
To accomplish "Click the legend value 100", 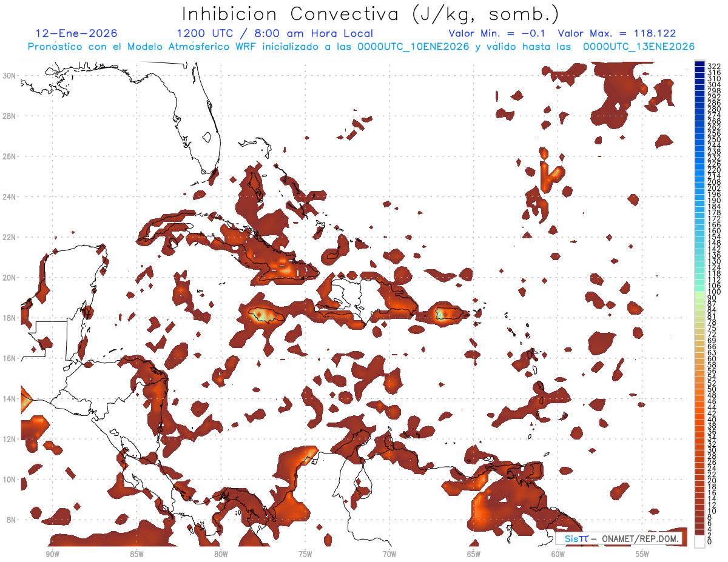I will click(714, 292).
